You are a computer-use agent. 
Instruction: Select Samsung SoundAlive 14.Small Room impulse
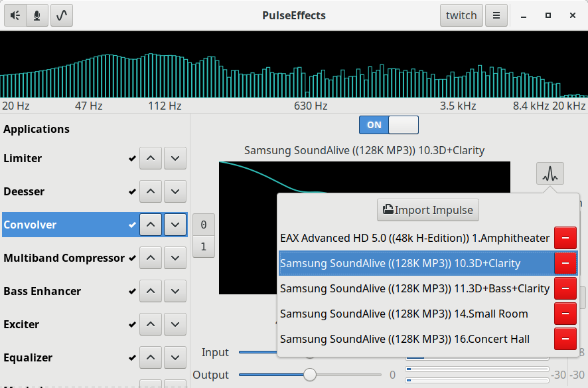[415, 314]
